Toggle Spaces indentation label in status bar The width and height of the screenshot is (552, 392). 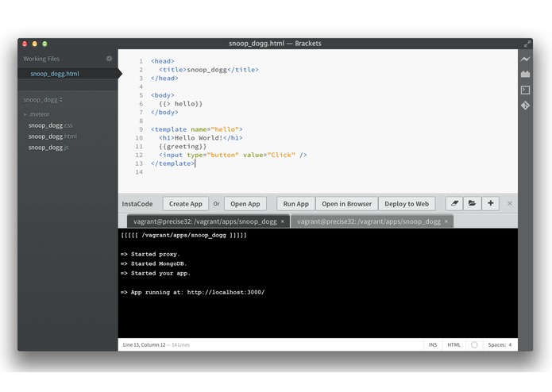(x=496, y=345)
